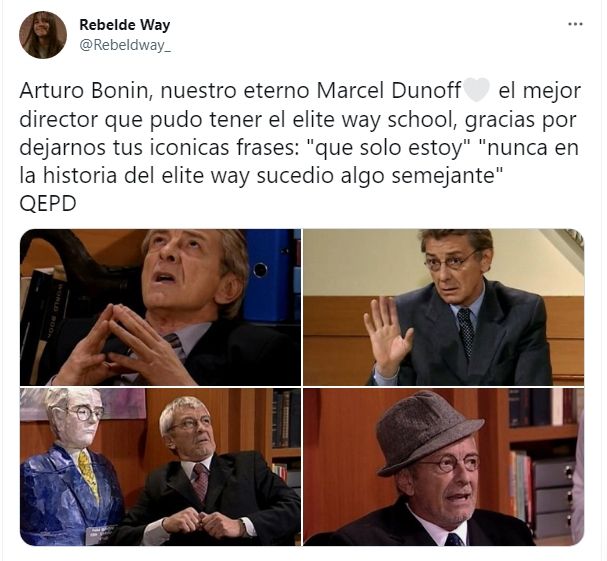Click the Rebelde Way profile avatar

(x=43, y=35)
